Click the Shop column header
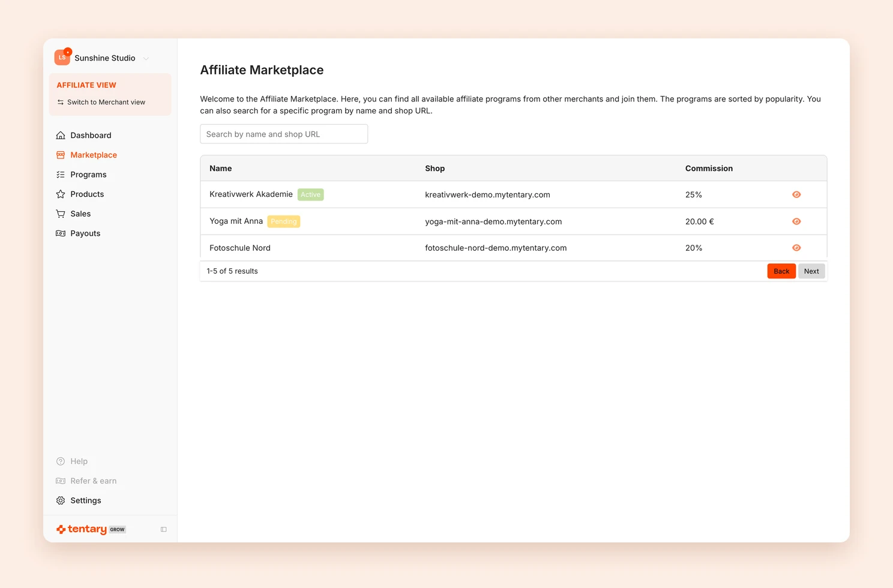The width and height of the screenshot is (893, 588). [x=435, y=169]
